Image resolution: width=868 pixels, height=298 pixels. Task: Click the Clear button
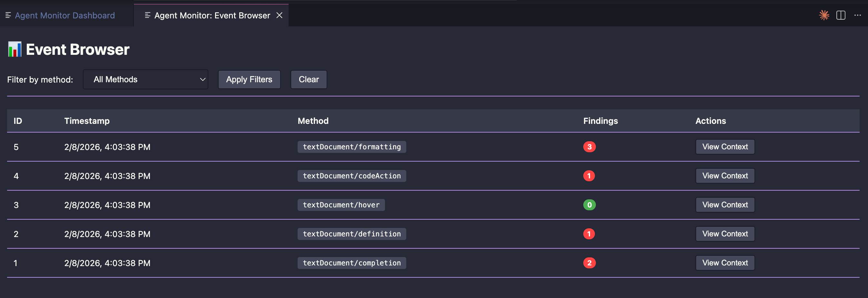point(308,79)
